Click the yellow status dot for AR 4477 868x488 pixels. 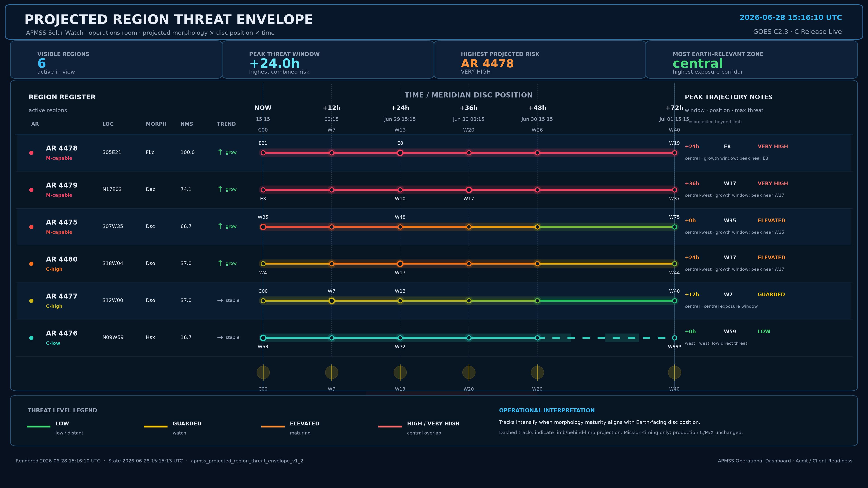pos(31,301)
